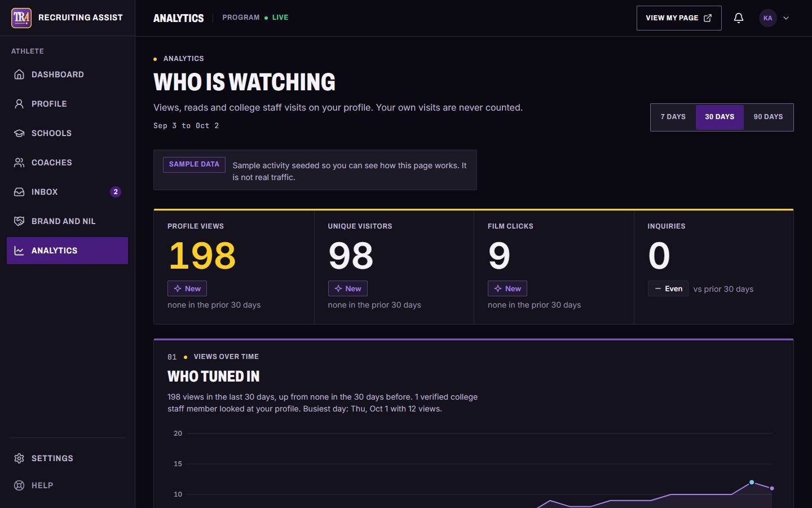Screen dimensions: 812x508
Task: Click the Inbox unread badge showing 2
Action: (116, 192)
